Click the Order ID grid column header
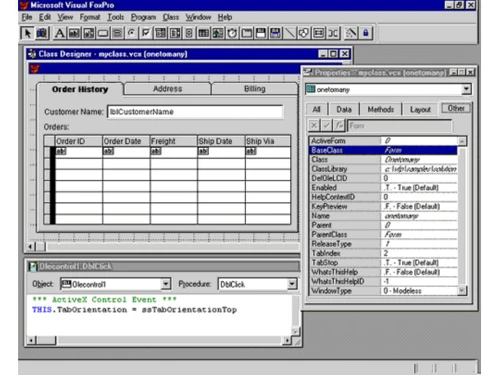Viewport: 500px width, 375px height. (x=79, y=141)
